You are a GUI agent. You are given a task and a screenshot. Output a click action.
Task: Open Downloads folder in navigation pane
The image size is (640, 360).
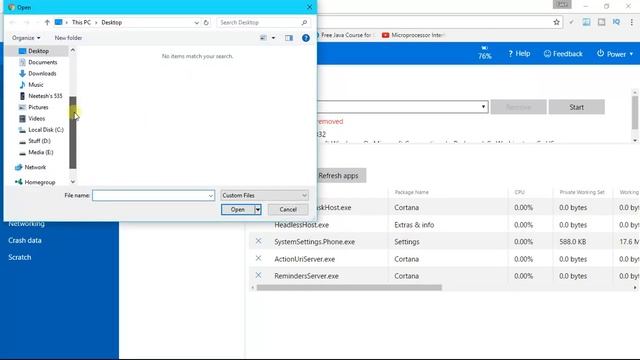[x=42, y=73]
